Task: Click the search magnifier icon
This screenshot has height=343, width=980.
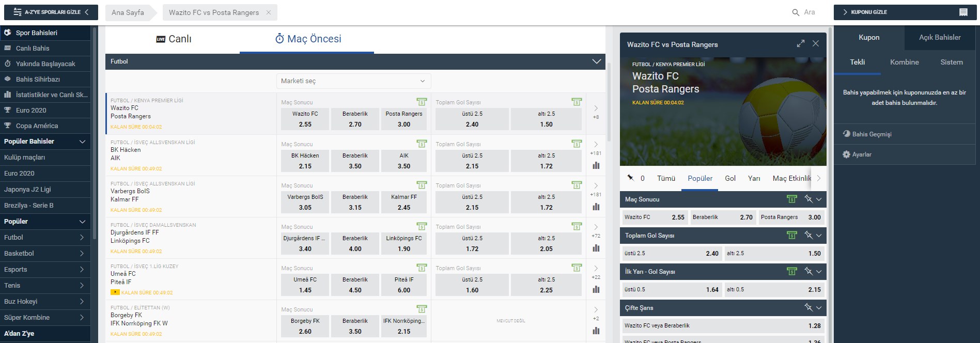Action: click(796, 12)
